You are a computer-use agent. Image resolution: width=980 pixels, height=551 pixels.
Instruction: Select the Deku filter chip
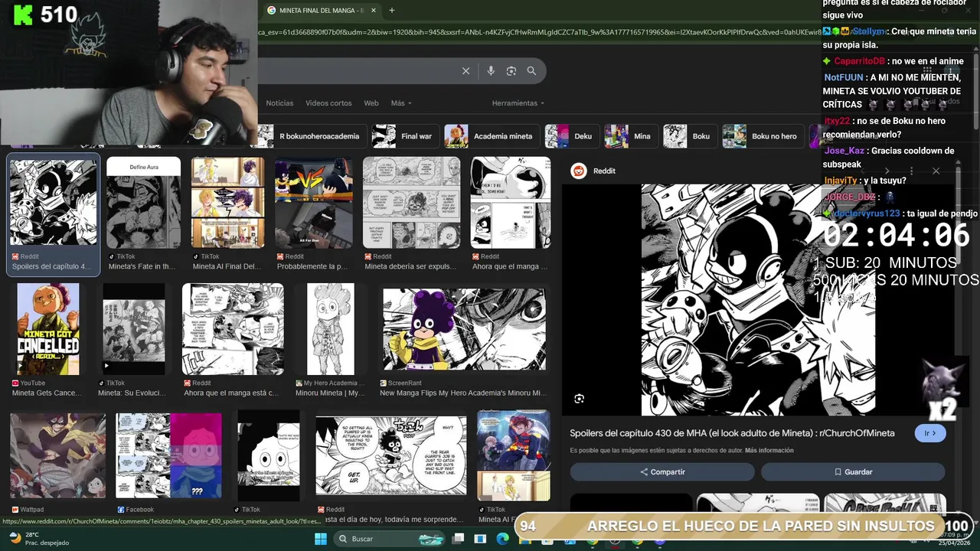571,136
